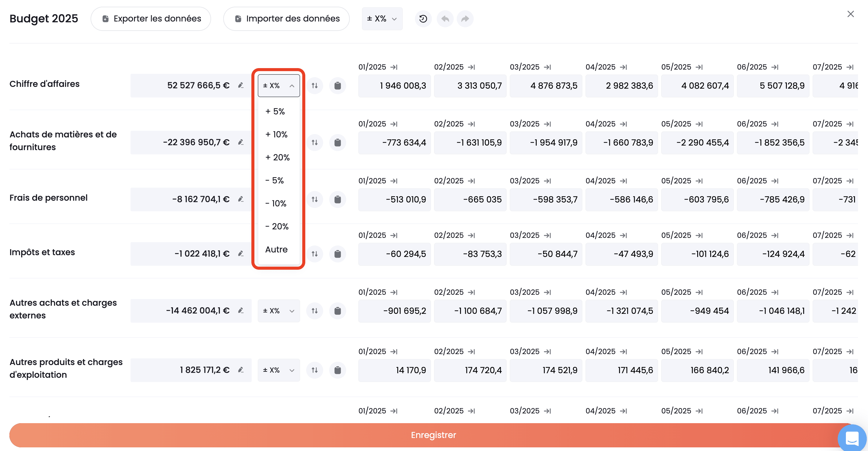
Task: Click the 01/2025 value field for Chiffre d'affaires
Action: coord(394,86)
